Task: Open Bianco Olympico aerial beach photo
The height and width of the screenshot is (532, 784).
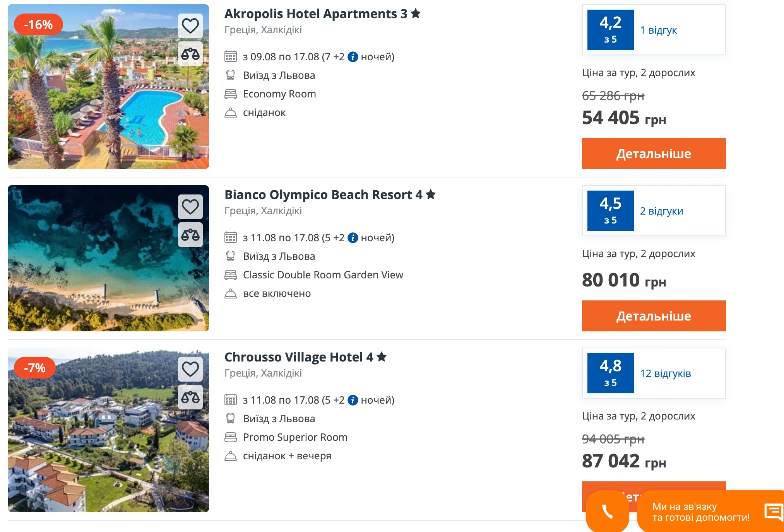Action: tap(108, 258)
